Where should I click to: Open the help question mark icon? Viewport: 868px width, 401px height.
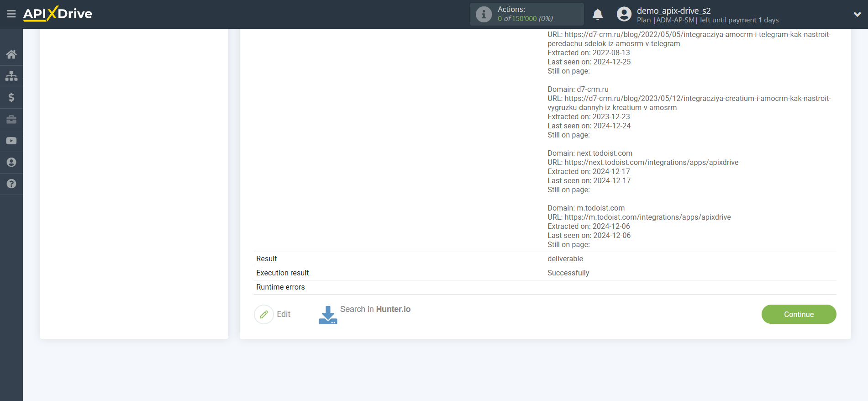pos(11,184)
